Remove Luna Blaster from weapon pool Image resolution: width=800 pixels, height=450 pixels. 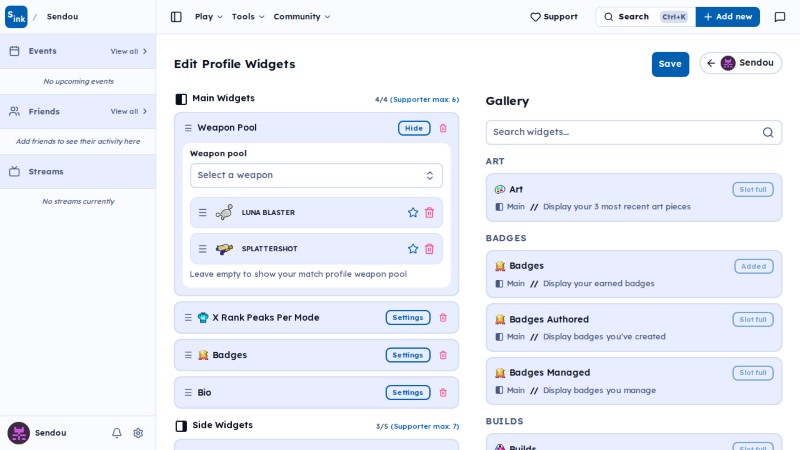pyautogui.click(x=430, y=213)
